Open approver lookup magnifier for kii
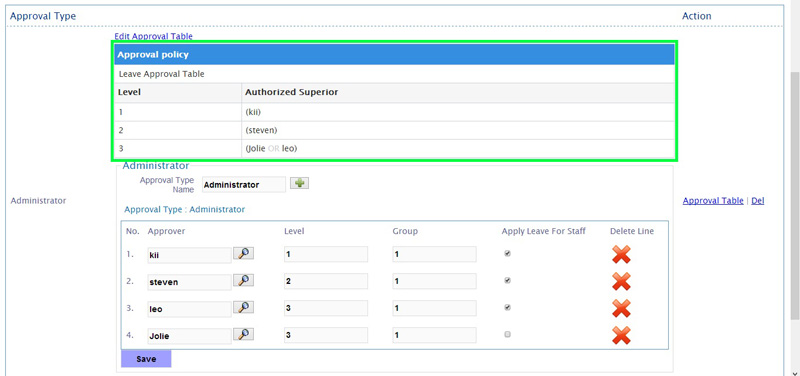This screenshot has width=800, height=376. pyautogui.click(x=243, y=253)
